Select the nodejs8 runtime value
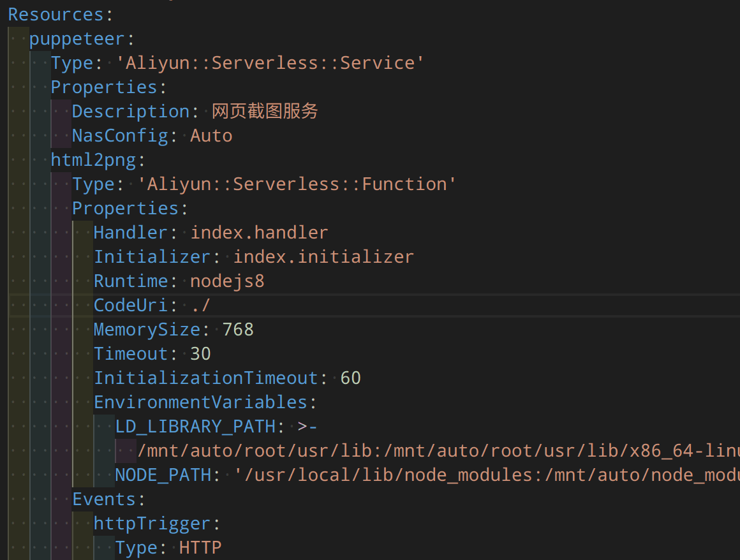Viewport: 740px width, 560px height. tap(227, 280)
